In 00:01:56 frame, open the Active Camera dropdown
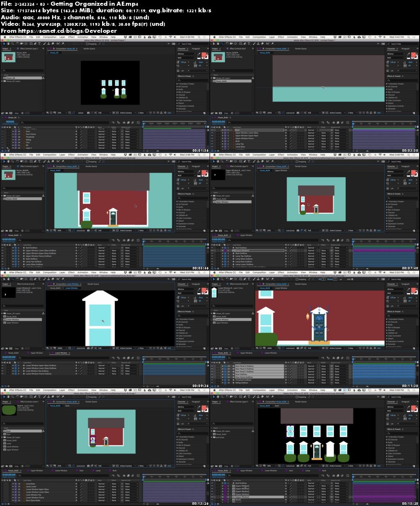Viewport: 420px width, 506px height. tap(127, 113)
